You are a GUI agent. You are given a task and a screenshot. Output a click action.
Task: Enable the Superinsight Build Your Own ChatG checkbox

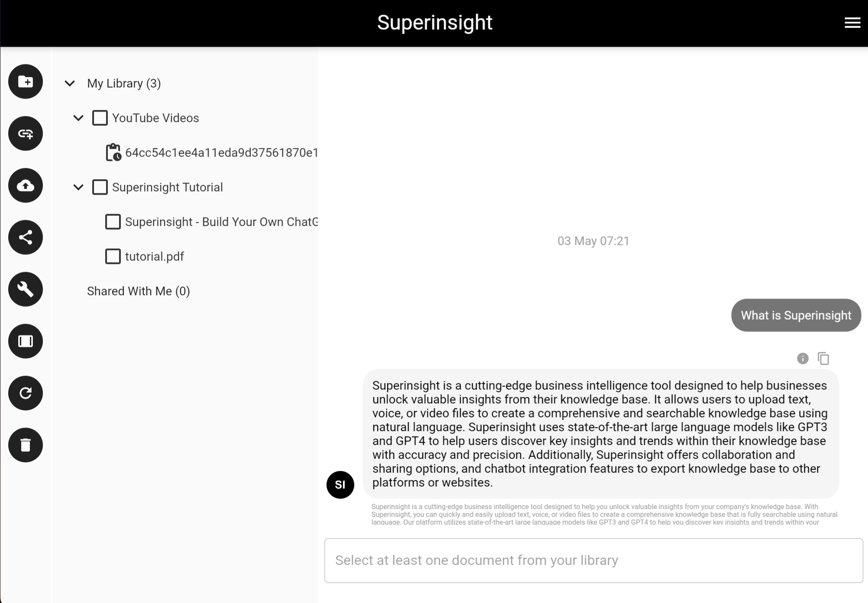click(113, 221)
